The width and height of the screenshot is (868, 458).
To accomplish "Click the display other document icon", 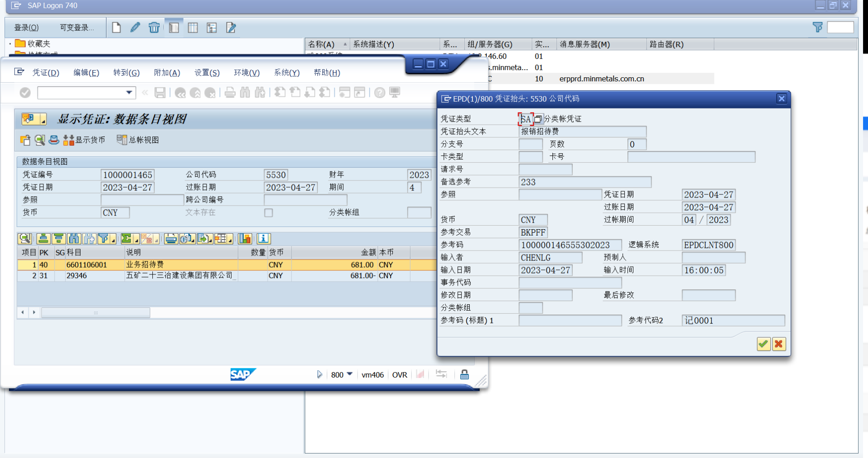I will pyautogui.click(x=25, y=140).
